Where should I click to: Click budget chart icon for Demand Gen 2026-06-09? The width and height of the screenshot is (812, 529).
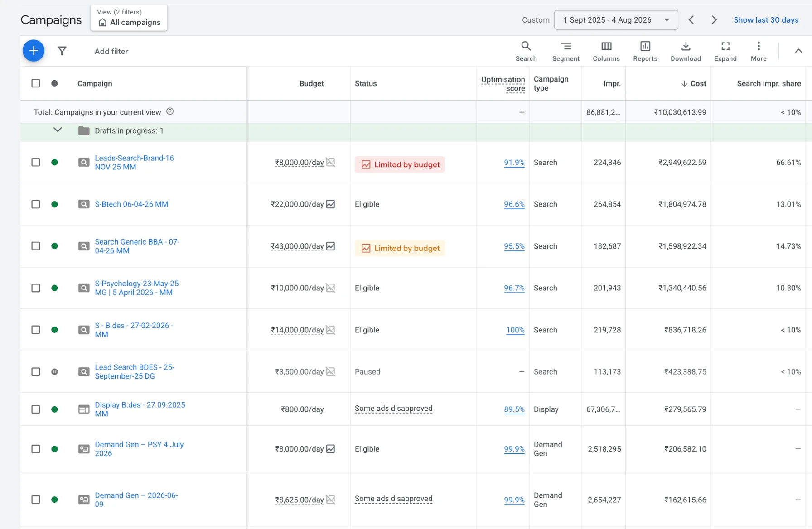click(x=331, y=500)
